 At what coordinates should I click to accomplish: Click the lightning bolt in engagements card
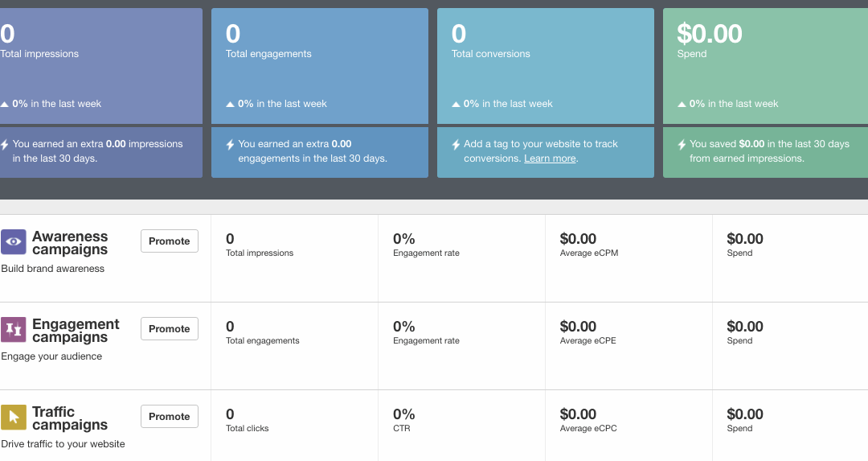pos(230,145)
